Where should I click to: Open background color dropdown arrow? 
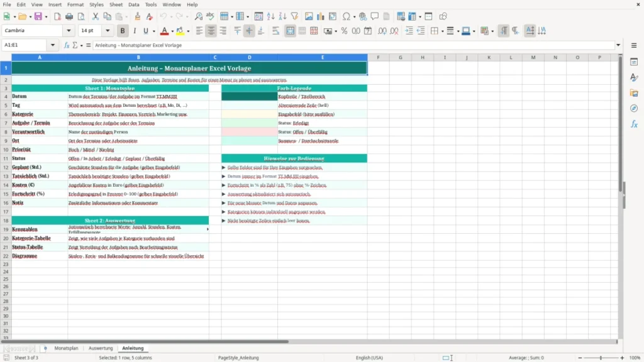pos(188,31)
